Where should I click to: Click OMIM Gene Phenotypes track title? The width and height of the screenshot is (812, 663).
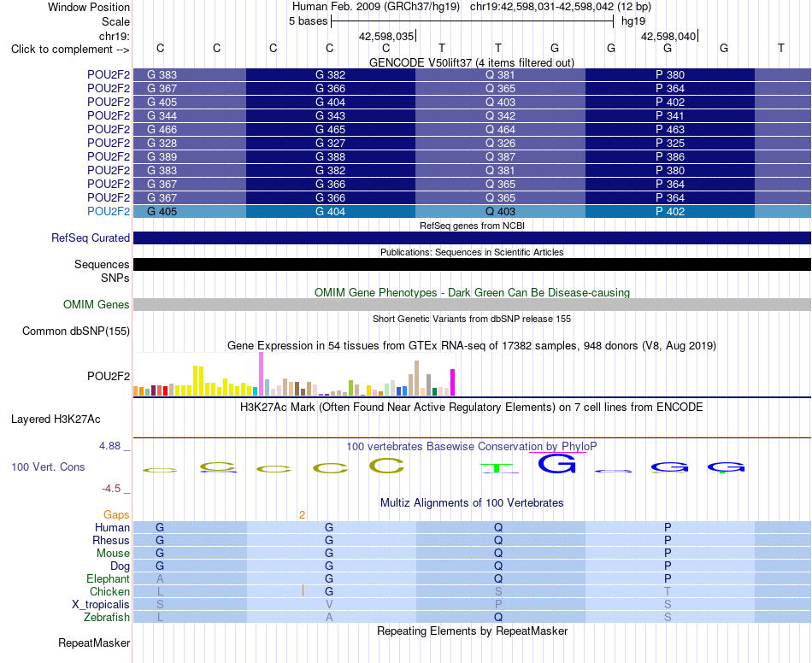click(472, 292)
